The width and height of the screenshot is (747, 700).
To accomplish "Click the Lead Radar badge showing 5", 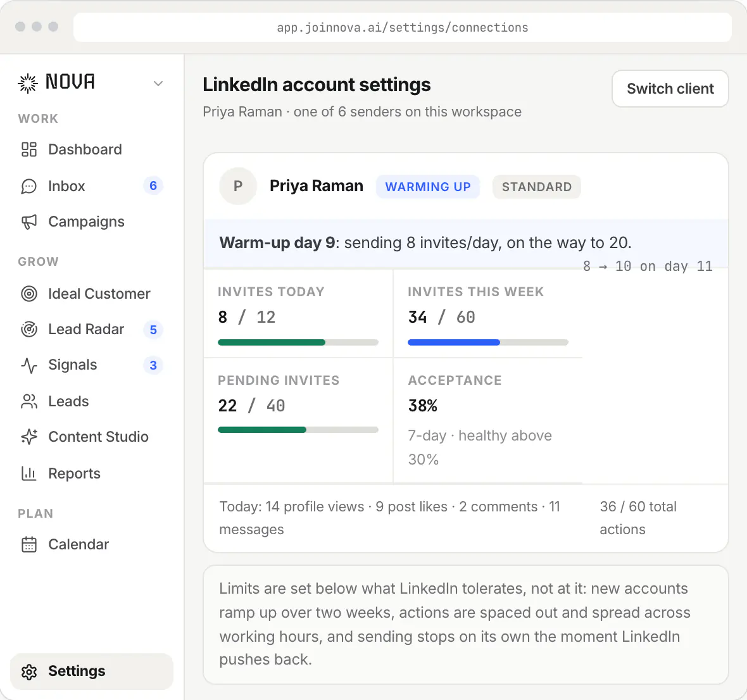I will tap(153, 330).
